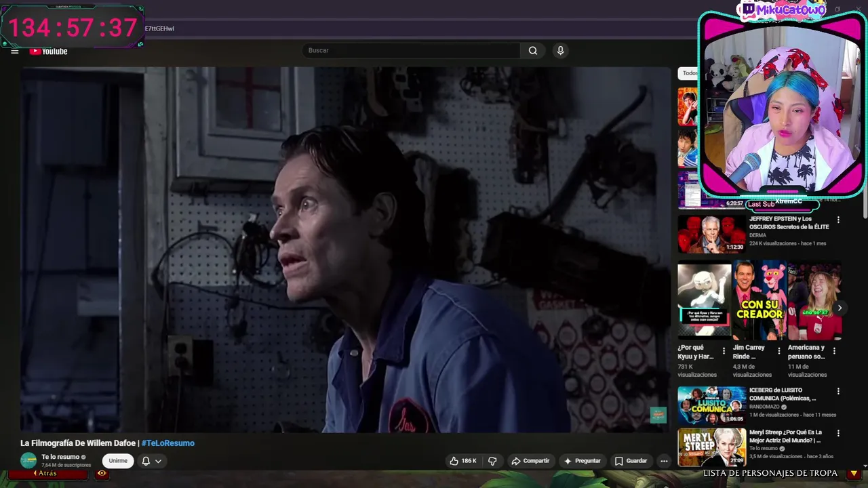Open options menu for Jeffrey Epstein video
Viewport: 868px width, 488px height.
[x=838, y=220]
